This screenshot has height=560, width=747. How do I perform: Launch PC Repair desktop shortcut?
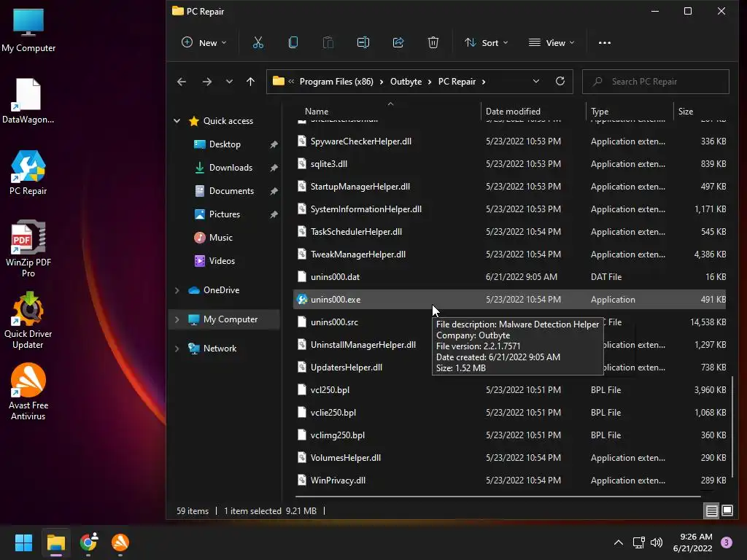click(x=28, y=173)
